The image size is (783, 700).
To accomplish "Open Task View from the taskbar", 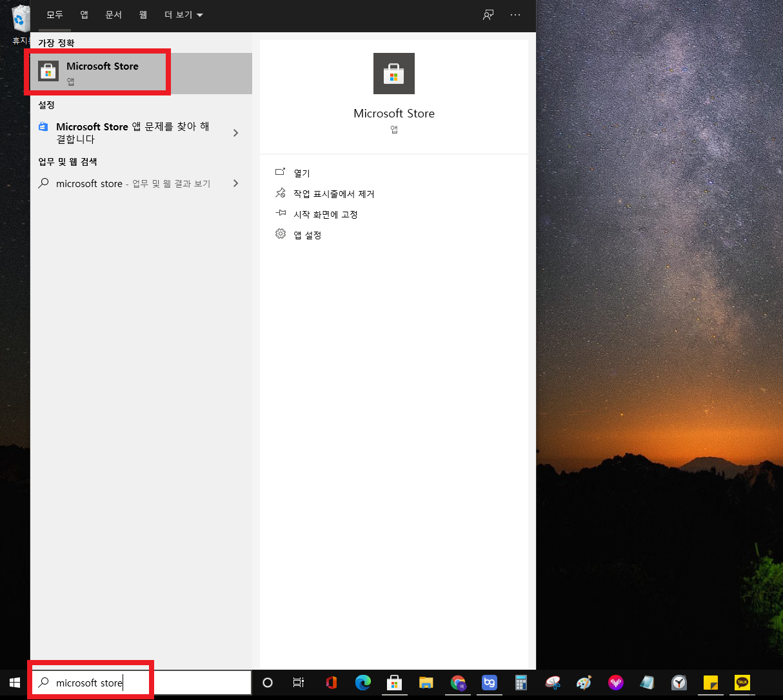I will [298, 683].
